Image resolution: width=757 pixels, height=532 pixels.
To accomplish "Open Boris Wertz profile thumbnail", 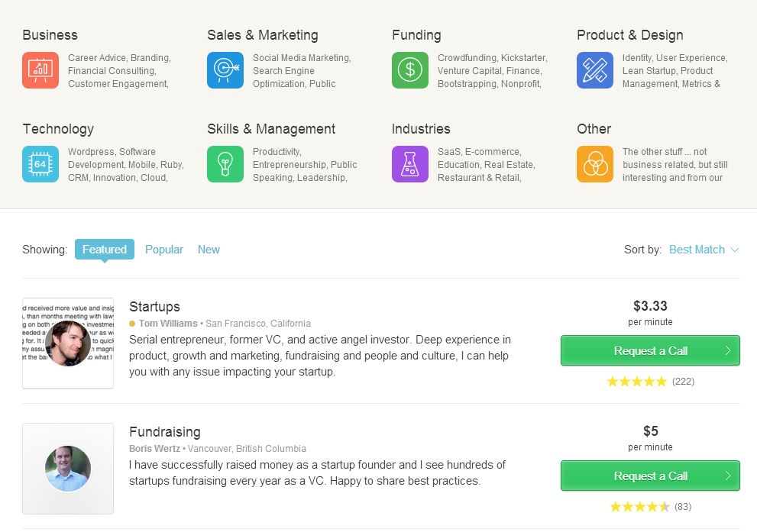I will click(68, 469).
